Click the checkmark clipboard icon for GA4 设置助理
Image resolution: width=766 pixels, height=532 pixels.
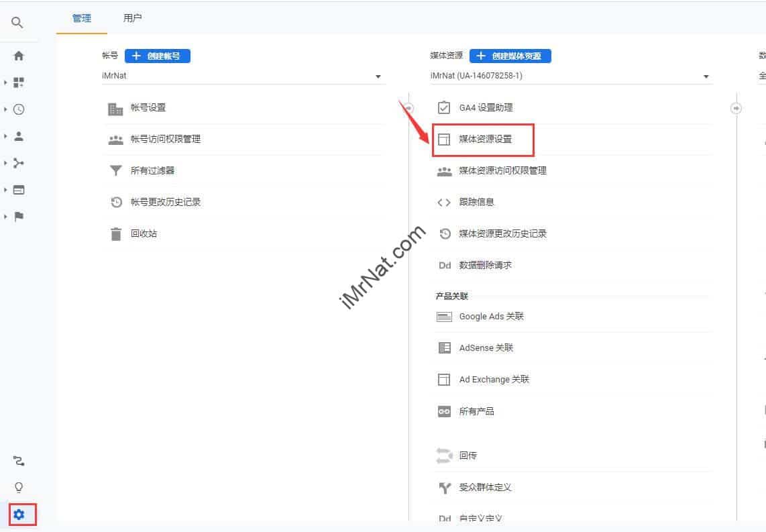coord(444,107)
